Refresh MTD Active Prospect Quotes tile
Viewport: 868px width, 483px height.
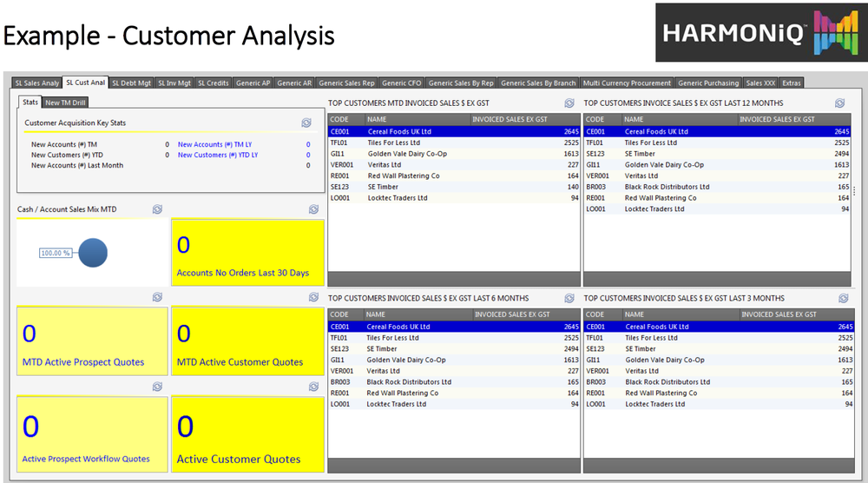157,297
